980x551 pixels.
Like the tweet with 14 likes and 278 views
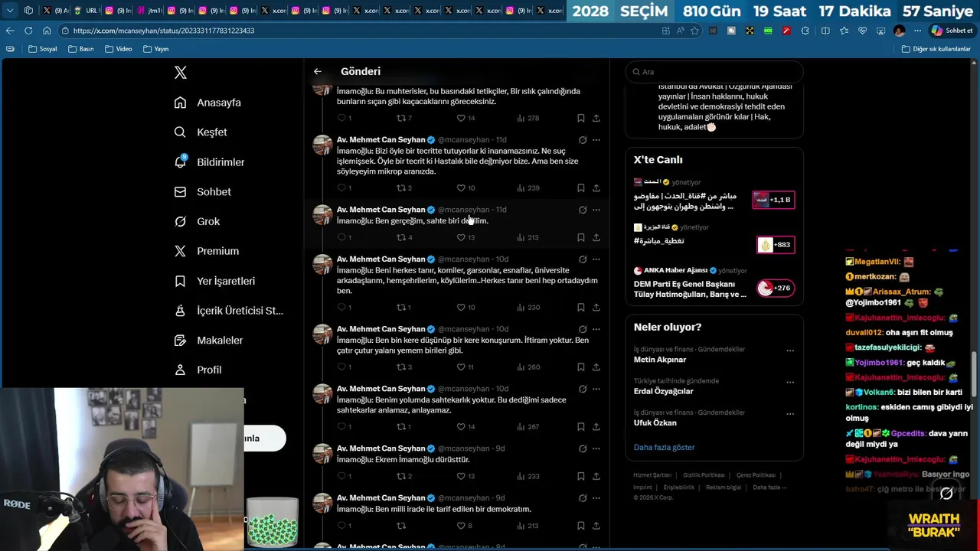click(x=465, y=118)
